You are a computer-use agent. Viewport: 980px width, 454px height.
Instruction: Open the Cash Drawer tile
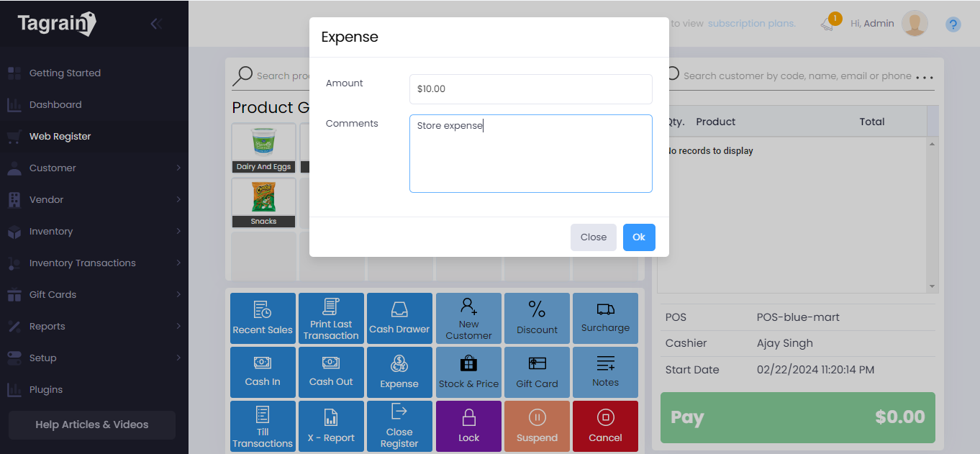[x=399, y=318]
